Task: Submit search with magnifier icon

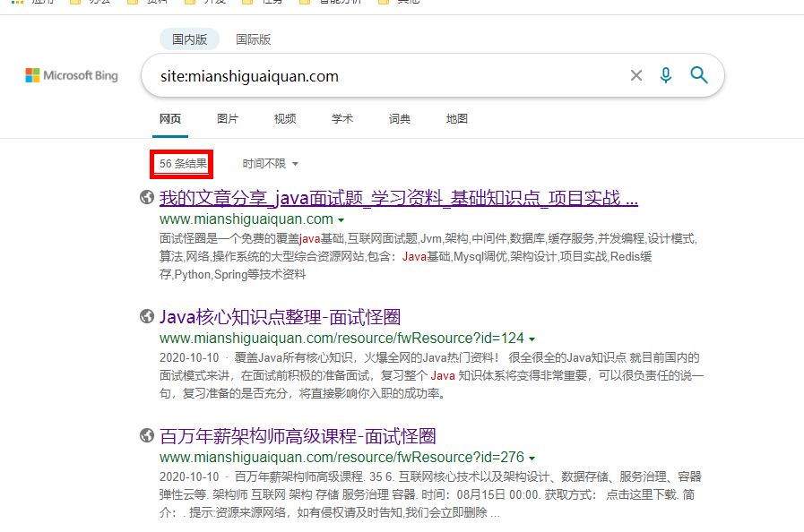Action: 698,75
